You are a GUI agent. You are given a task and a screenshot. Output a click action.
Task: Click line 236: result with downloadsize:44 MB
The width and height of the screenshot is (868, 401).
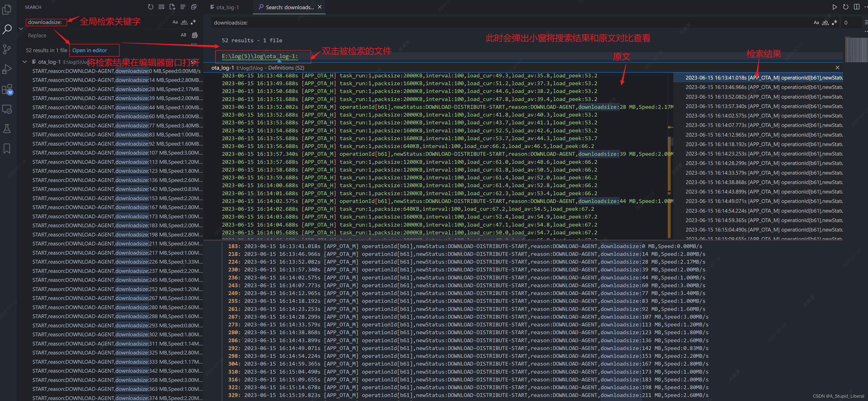click(467, 278)
